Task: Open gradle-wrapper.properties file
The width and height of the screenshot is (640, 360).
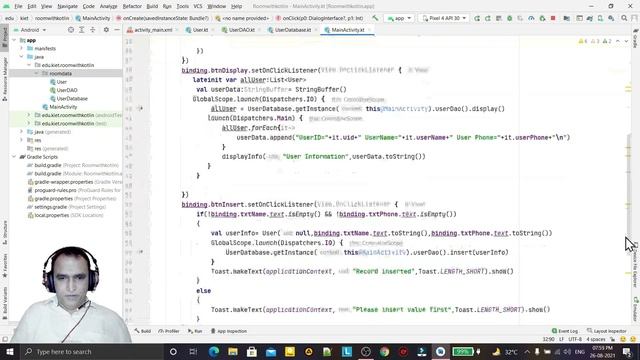Action: click(x=75, y=182)
